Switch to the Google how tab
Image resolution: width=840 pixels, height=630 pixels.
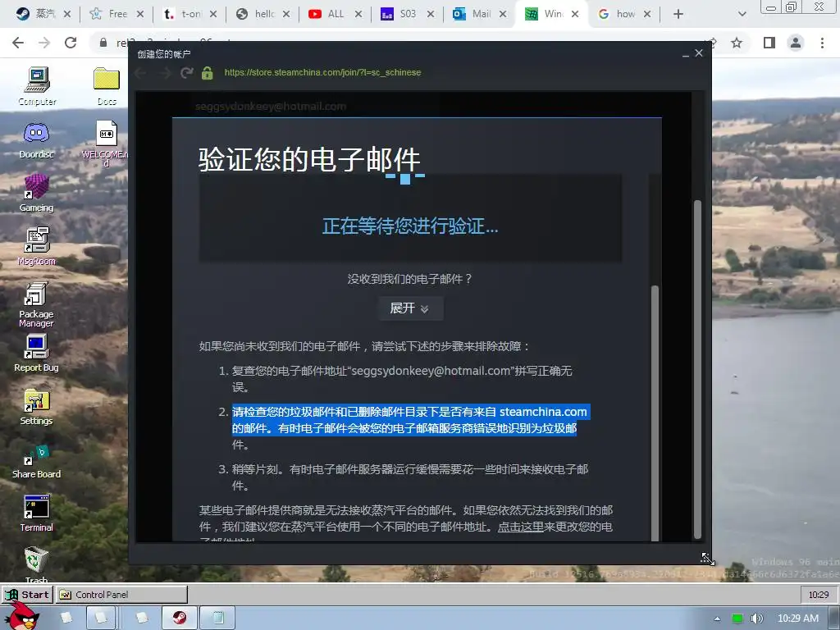pyautogui.click(x=624, y=14)
